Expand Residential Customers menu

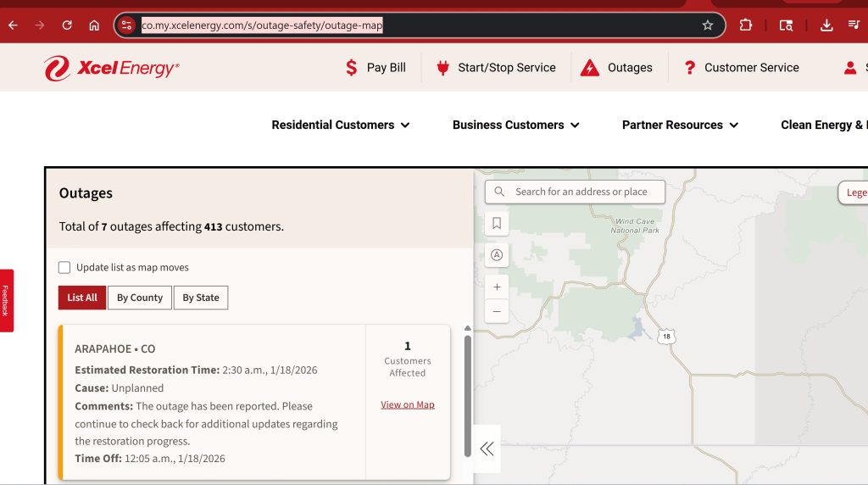click(341, 125)
